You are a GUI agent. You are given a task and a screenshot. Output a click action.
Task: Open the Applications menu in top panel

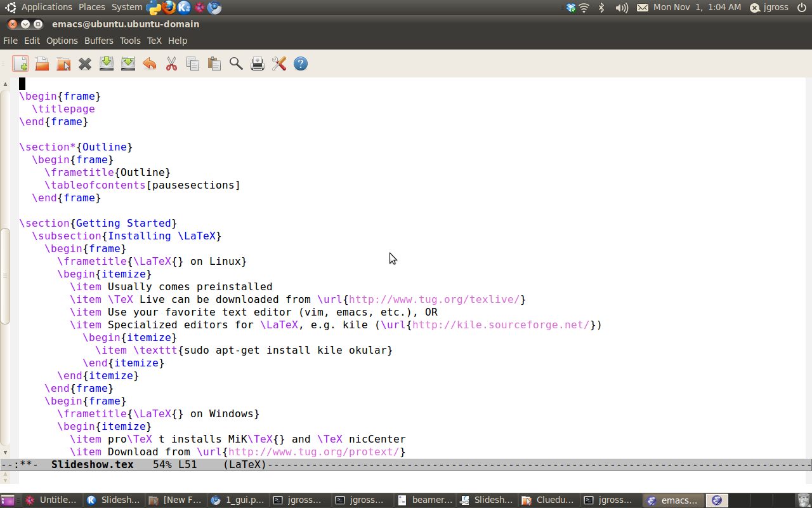click(x=46, y=7)
